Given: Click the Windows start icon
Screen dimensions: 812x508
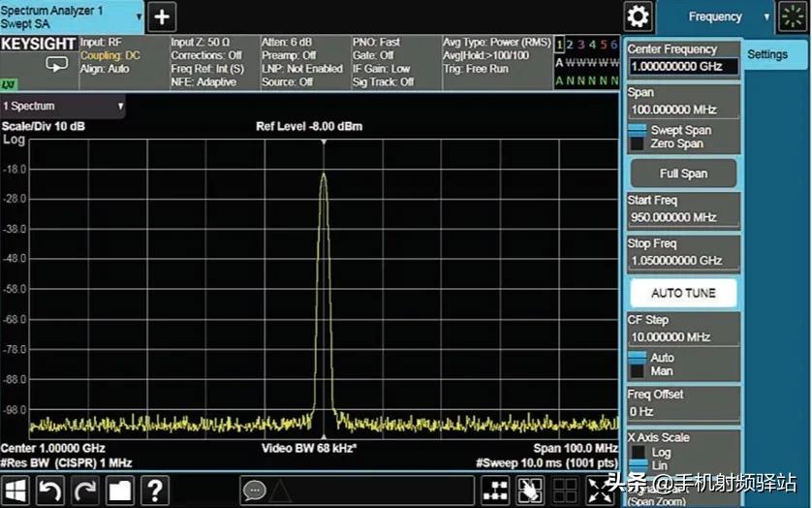Looking at the screenshot, I should point(16,491).
